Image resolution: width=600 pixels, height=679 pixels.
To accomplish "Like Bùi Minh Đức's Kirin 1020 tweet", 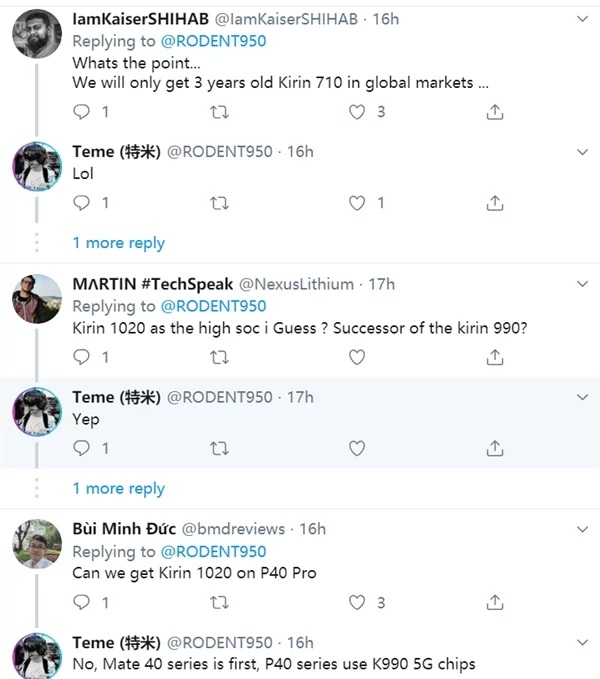I will pyautogui.click(x=357, y=602).
